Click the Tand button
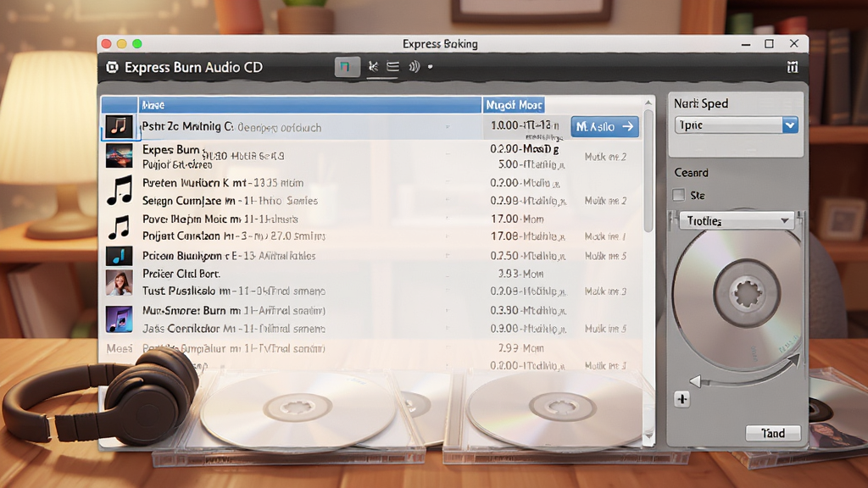This screenshot has width=868, height=488. coord(773,433)
